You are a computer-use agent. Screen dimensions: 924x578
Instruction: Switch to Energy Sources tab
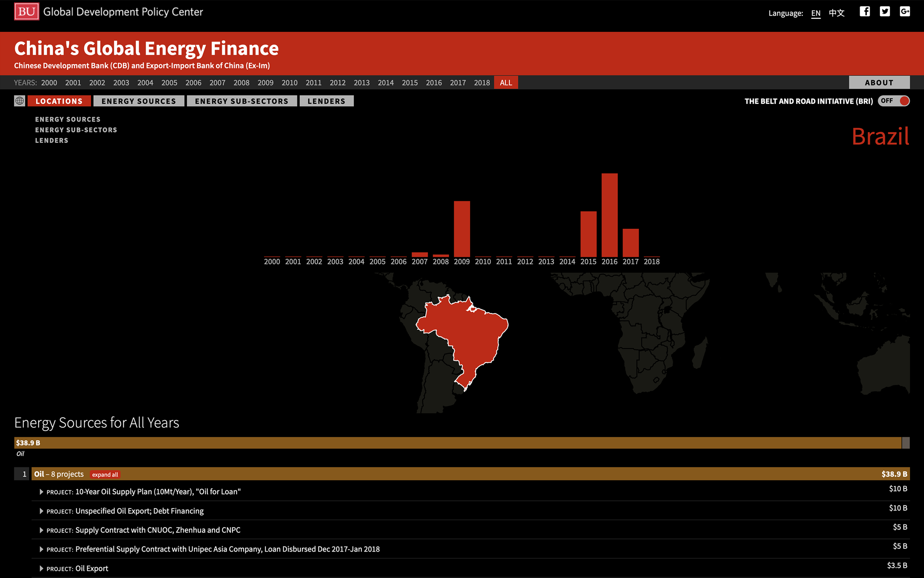[x=139, y=101]
